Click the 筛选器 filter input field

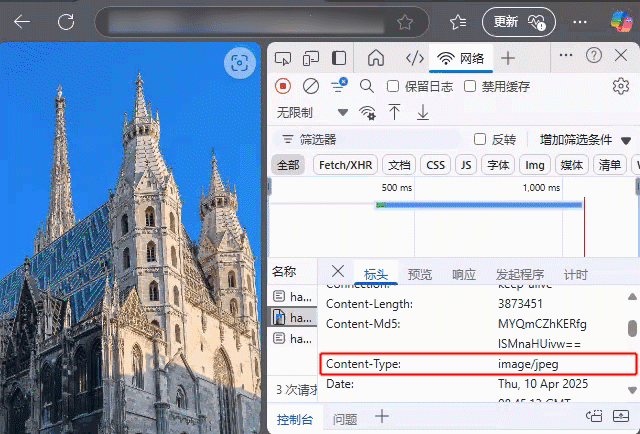[367, 140]
